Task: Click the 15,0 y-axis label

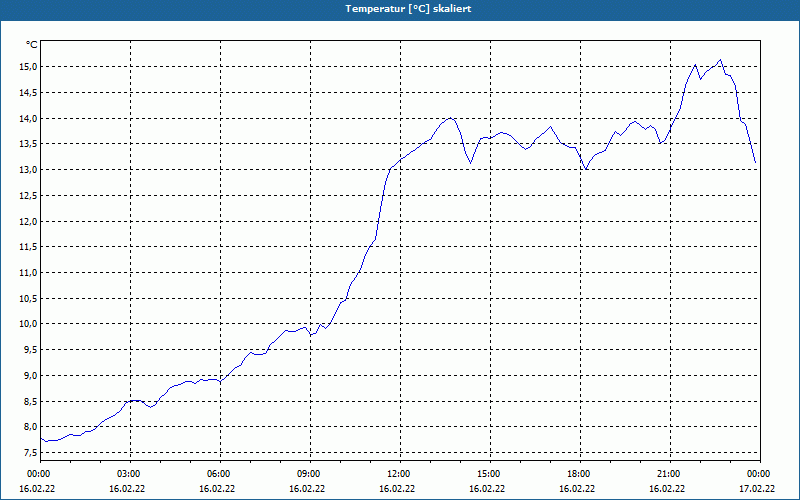Action: (28, 67)
